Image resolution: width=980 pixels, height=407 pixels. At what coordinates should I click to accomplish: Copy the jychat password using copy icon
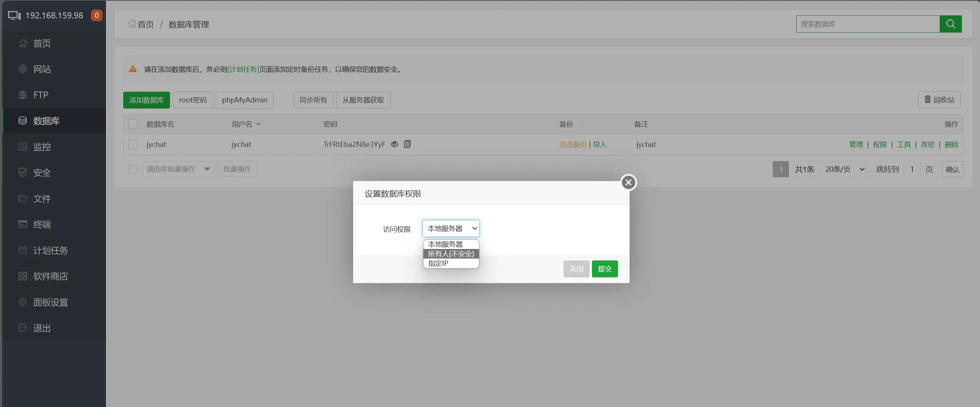point(407,144)
